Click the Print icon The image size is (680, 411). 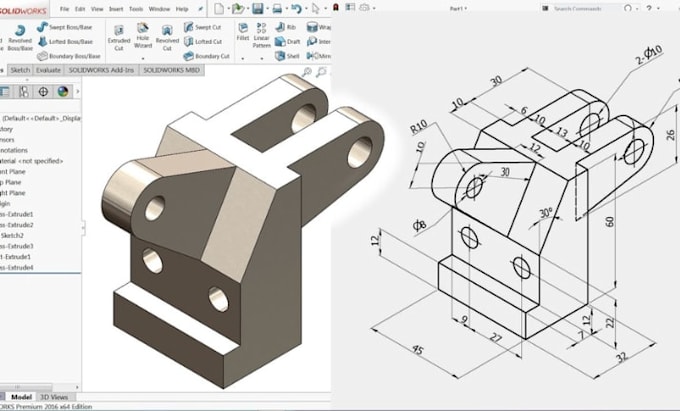[x=277, y=8]
